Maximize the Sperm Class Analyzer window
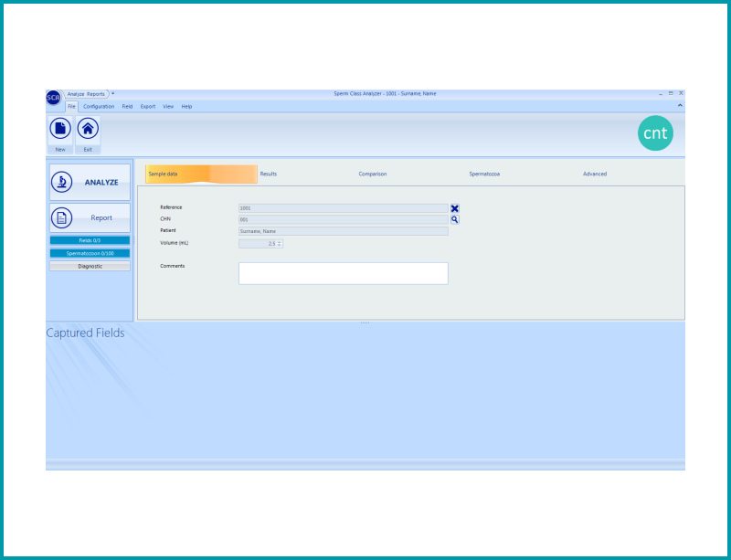 [x=671, y=94]
